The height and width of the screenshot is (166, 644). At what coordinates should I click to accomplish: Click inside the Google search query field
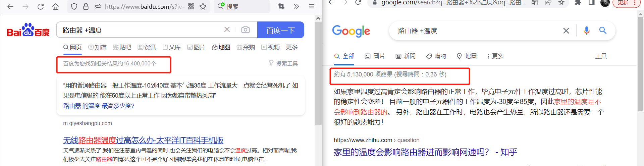(476, 31)
